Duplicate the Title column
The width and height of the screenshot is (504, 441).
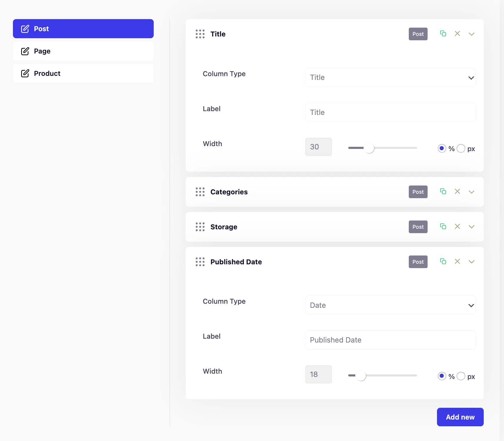tap(443, 34)
